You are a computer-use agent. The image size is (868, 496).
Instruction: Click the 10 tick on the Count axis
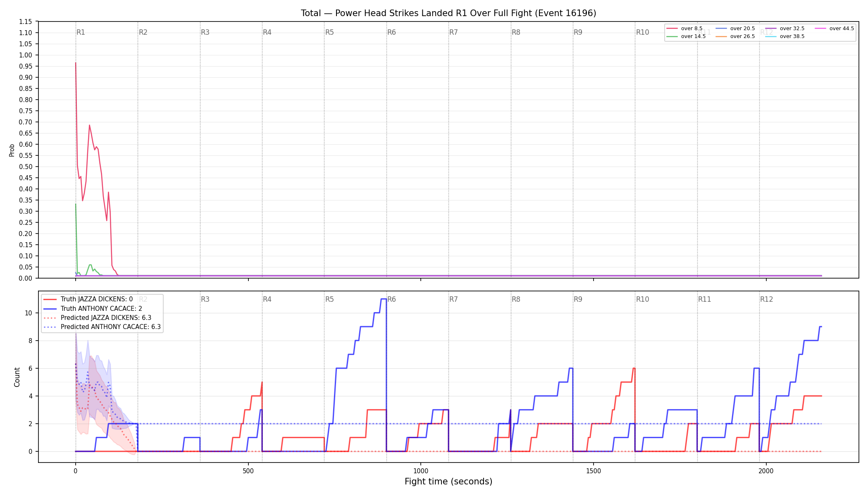coord(29,313)
